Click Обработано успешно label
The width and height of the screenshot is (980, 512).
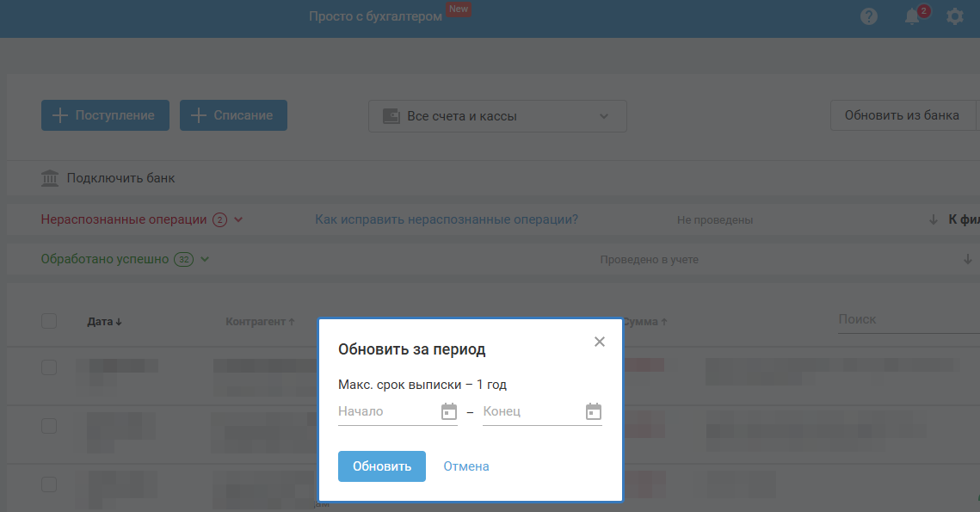coord(104,259)
